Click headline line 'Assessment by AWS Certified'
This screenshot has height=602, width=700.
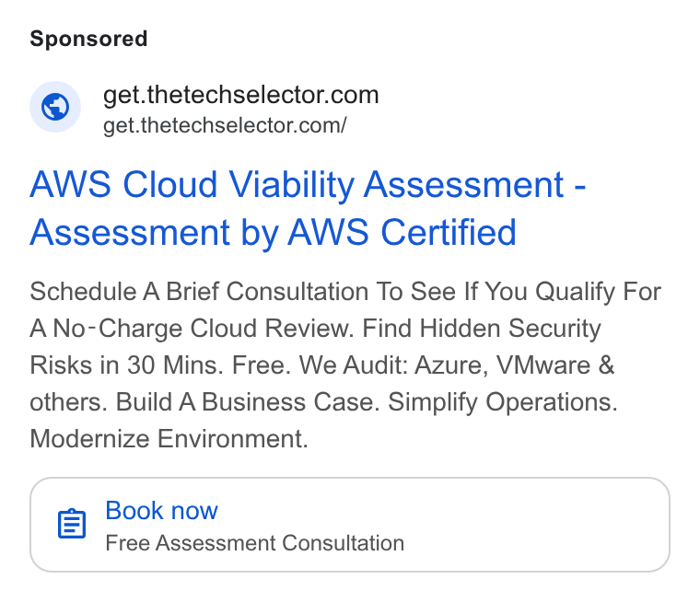(x=274, y=232)
